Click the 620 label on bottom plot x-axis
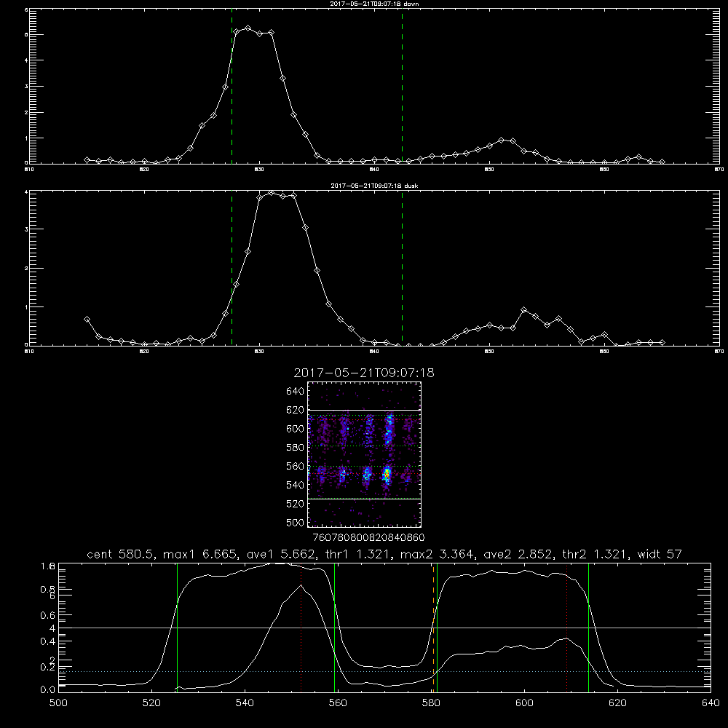Screen dimensions: 728x728 pos(617,703)
